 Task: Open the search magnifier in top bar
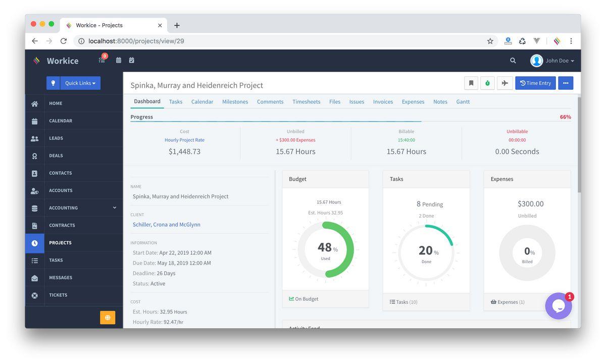pyautogui.click(x=513, y=61)
